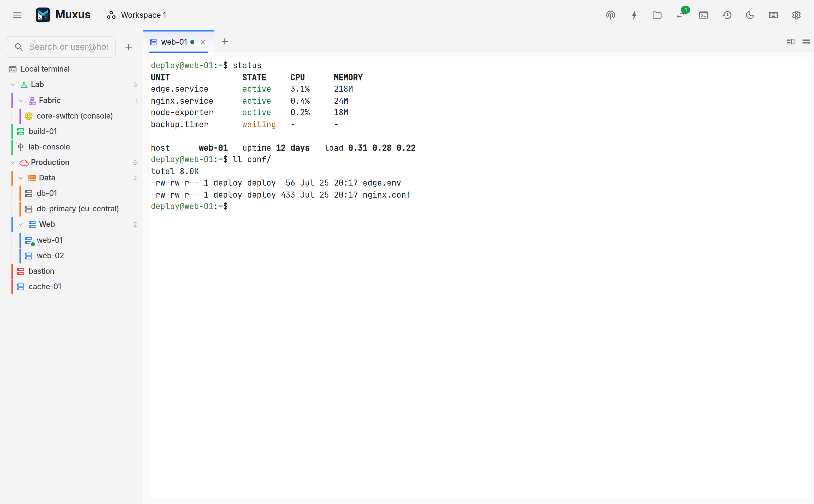This screenshot has height=504, width=814.
Task: Open core-switch (console) host
Action: pos(75,116)
